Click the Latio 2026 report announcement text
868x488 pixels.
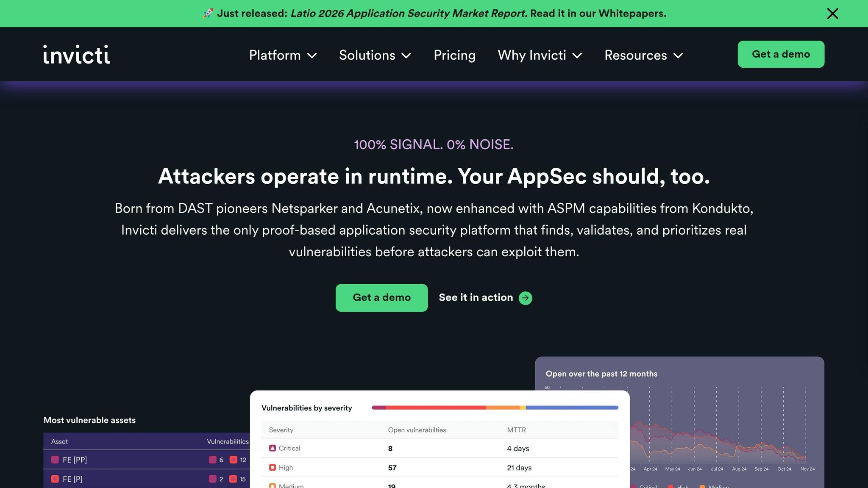(409, 14)
